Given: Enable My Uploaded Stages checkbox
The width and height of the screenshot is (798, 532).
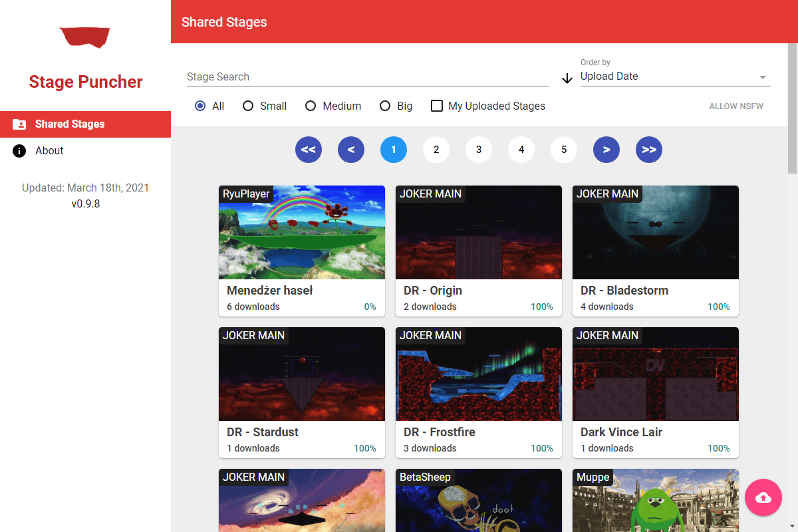Looking at the screenshot, I should point(437,106).
